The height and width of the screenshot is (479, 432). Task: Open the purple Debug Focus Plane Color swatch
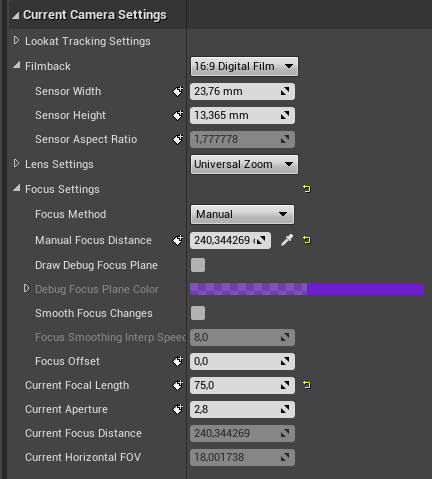click(307, 289)
